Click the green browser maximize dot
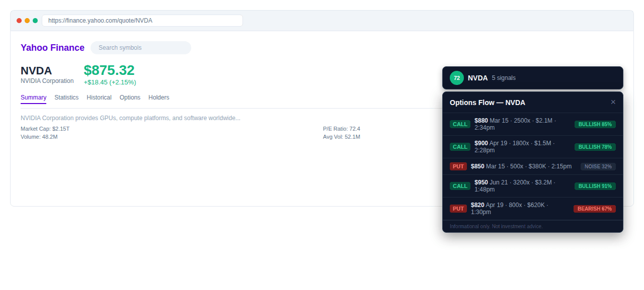Viewport: 644px width, 290px height. (x=35, y=21)
